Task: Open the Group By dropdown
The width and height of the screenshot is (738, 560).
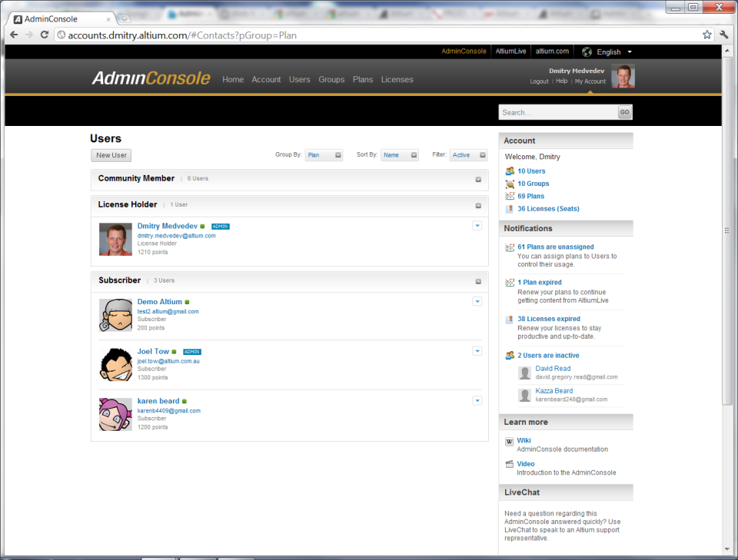Action: click(x=324, y=155)
